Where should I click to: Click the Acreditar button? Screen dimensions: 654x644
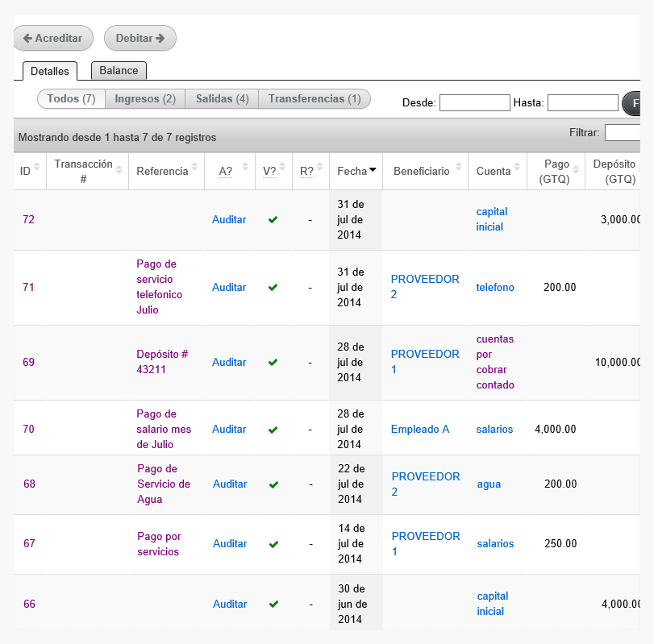(x=53, y=38)
